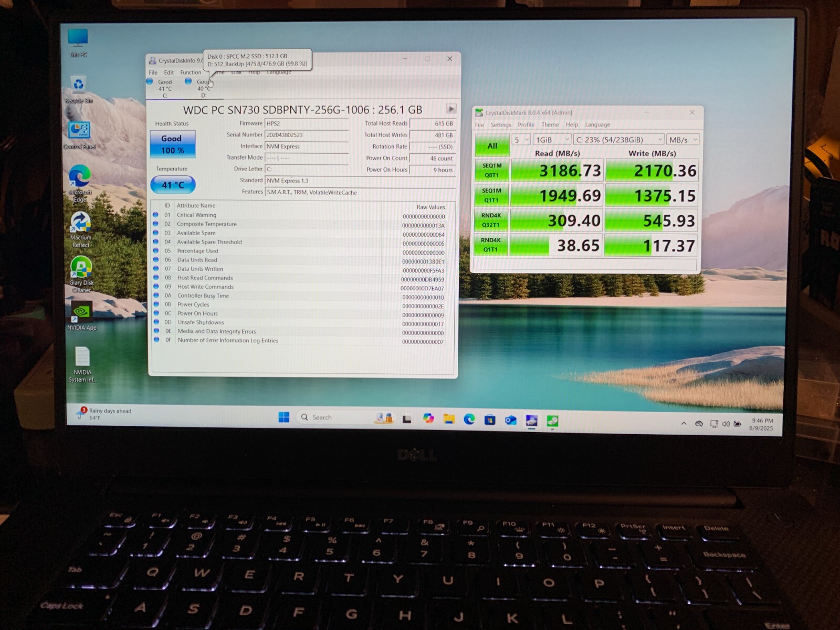Open Theme menu in CrystalDiskMark
The width and height of the screenshot is (840, 630).
[550, 125]
